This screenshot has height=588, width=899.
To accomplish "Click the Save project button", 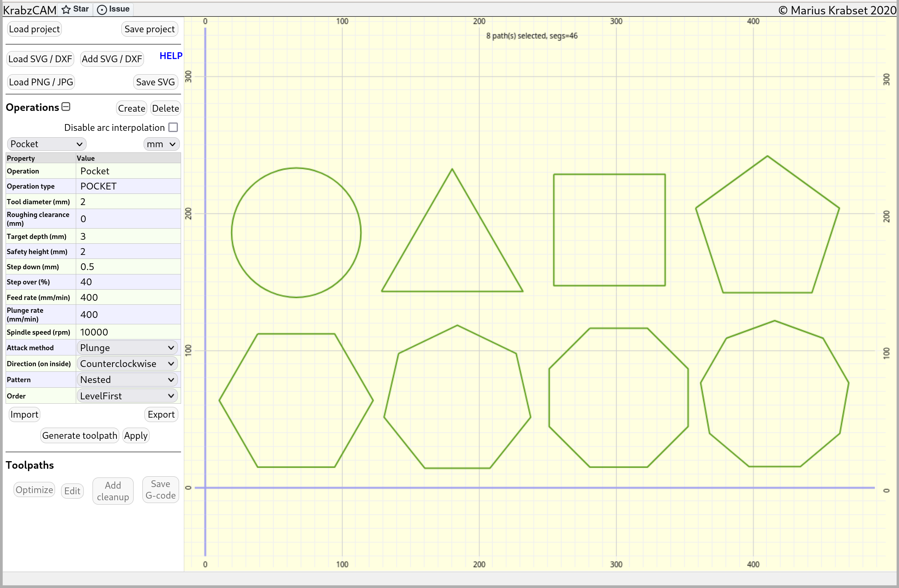I will 150,29.
